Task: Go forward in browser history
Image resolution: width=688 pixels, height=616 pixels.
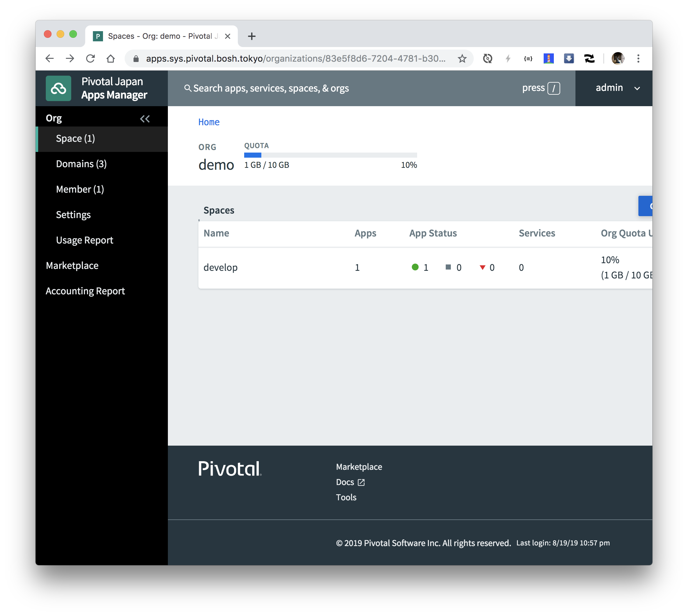Action: 70,58
